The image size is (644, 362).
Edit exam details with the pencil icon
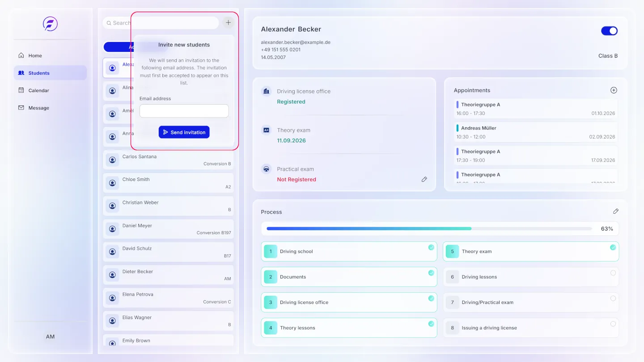pyautogui.click(x=424, y=179)
